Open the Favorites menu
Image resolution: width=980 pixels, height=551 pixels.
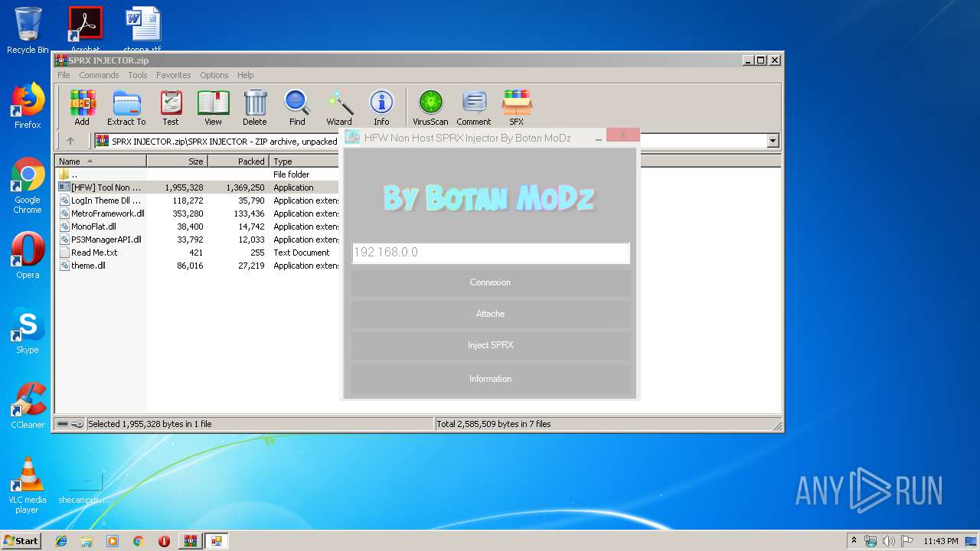[x=174, y=75]
